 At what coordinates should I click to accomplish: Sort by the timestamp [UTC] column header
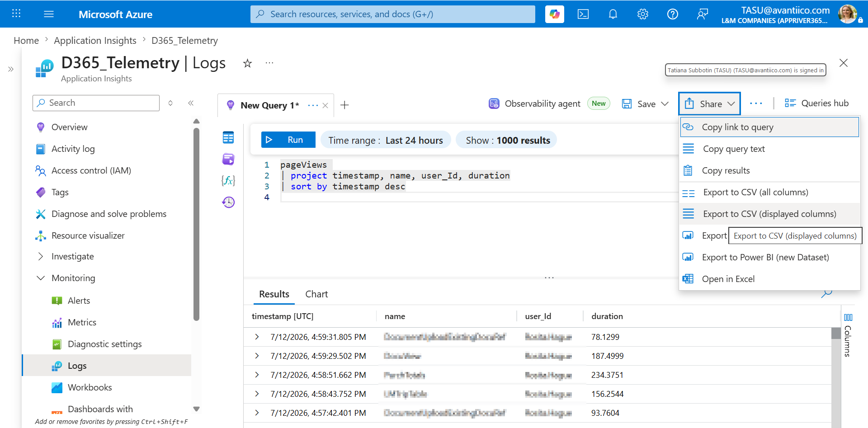283,316
